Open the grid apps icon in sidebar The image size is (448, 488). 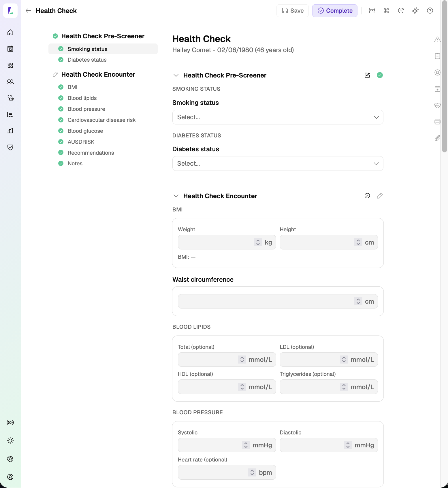click(10, 65)
